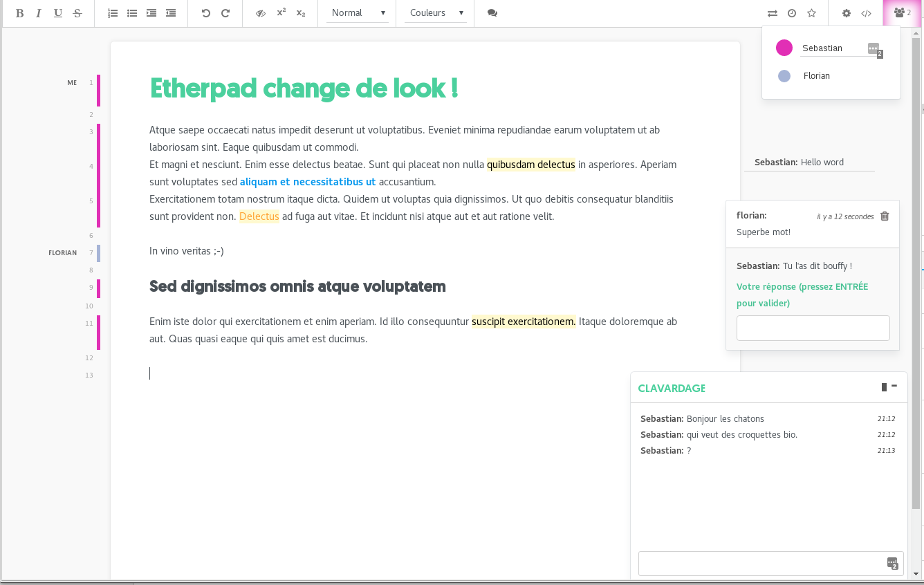Image resolution: width=924 pixels, height=585 pixels.
Task: Collapse the Clavardage chat with minus icon
Action: [x=894, y=386]
